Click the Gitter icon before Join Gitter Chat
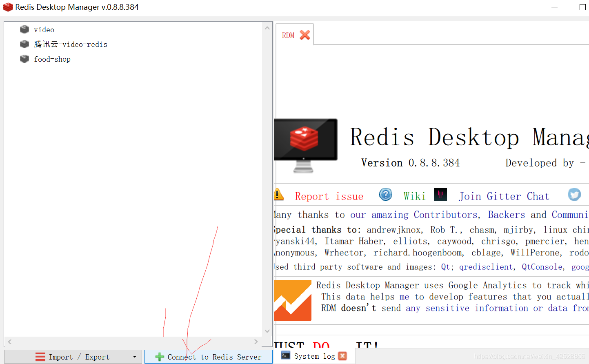 coord(440,194)
